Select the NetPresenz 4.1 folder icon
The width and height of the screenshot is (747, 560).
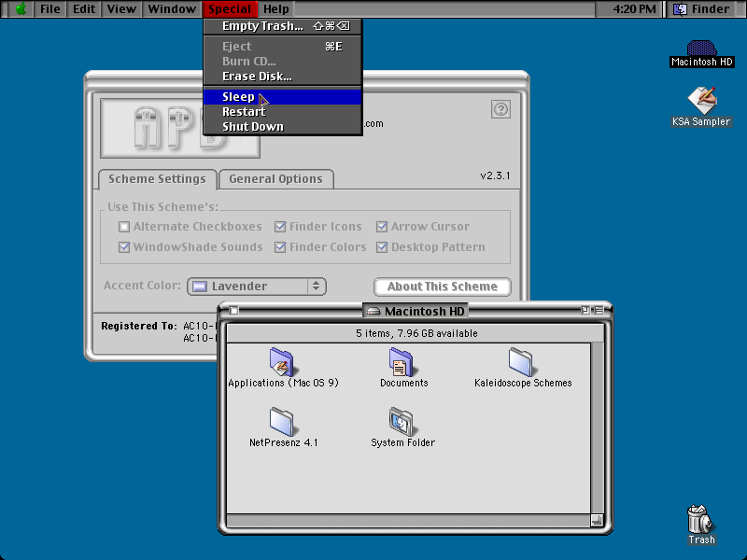(282, 422)
